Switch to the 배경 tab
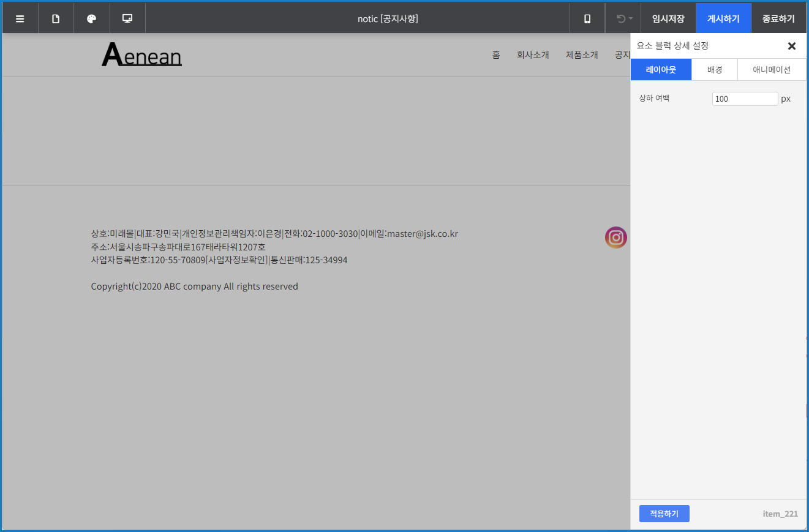This screenshot has width=809, height=532. (x=714, y=70)
